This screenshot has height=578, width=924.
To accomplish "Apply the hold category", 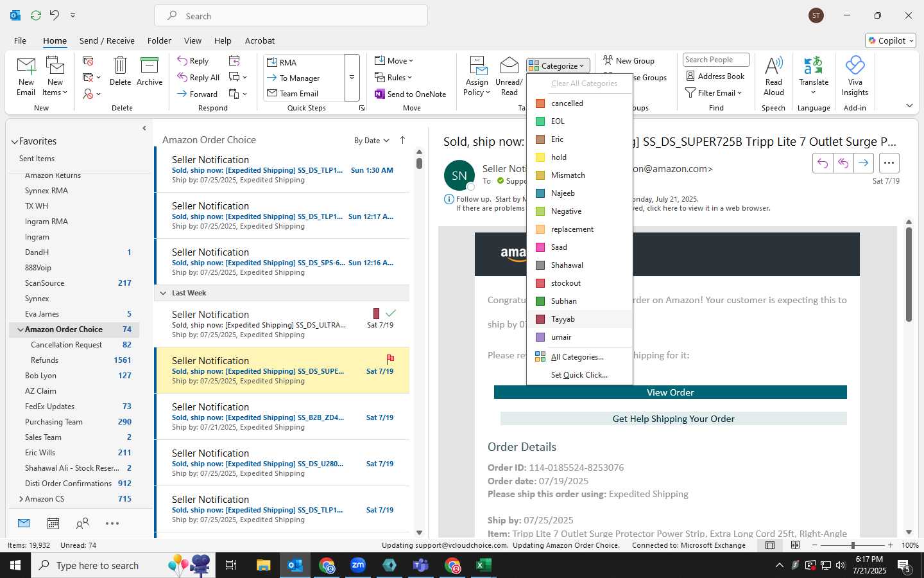I will [579, 157].
